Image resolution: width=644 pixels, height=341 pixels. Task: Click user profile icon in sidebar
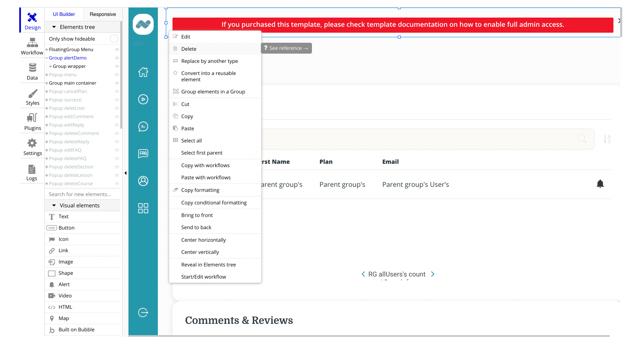pyautogui.click(x=143, y=181)
